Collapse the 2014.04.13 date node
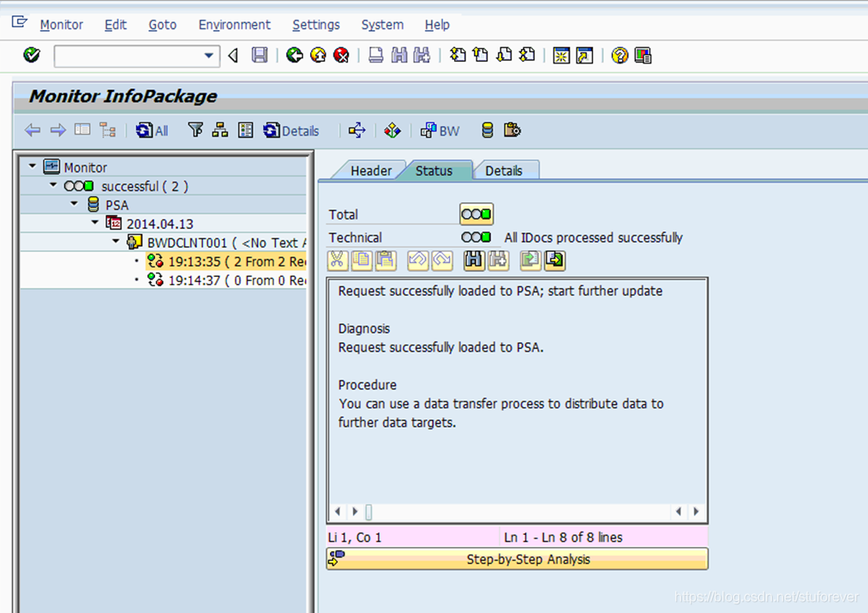 95,223
